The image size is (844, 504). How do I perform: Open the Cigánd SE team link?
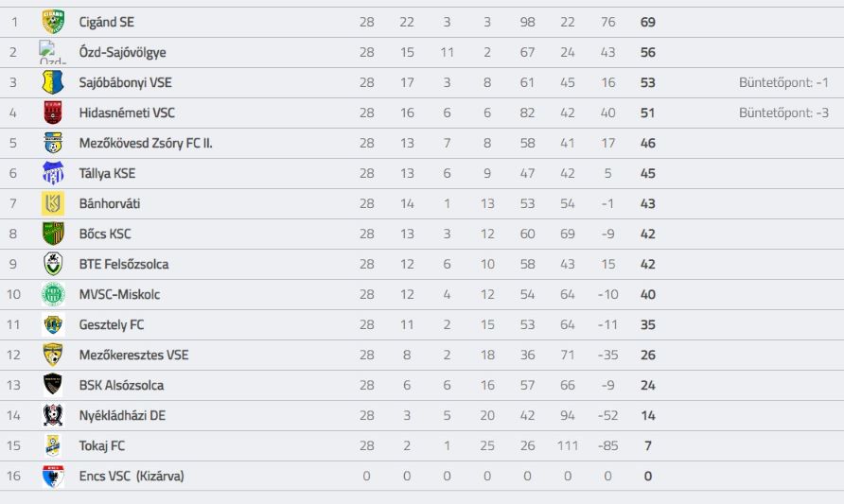click(x=107, y=22)
